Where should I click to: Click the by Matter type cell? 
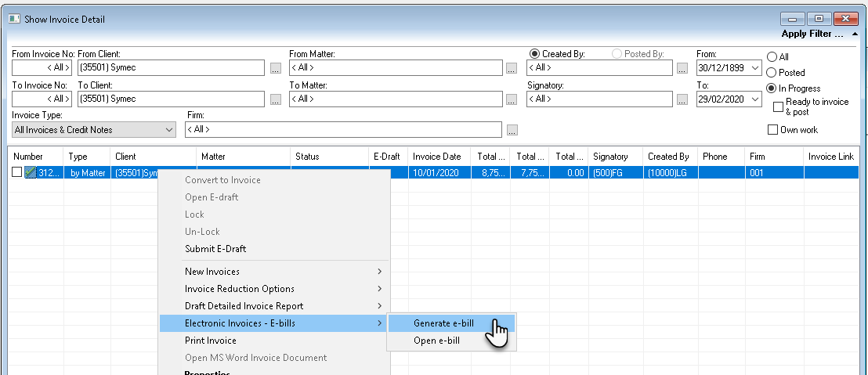[x=87, y=172]
